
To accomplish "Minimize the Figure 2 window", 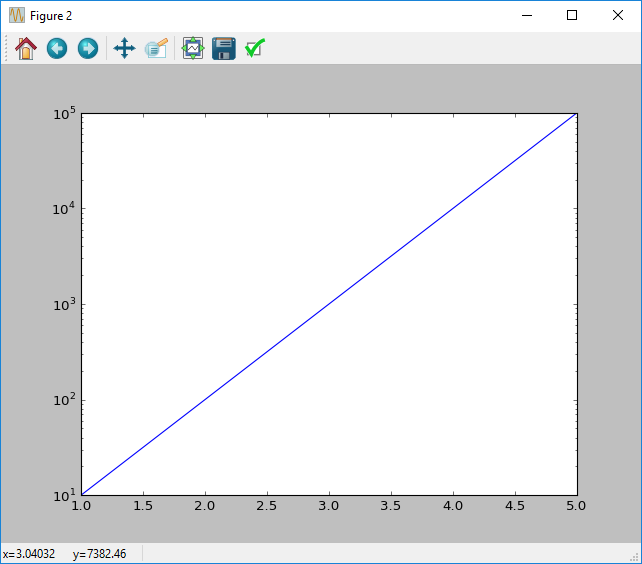I will point(526,15).
